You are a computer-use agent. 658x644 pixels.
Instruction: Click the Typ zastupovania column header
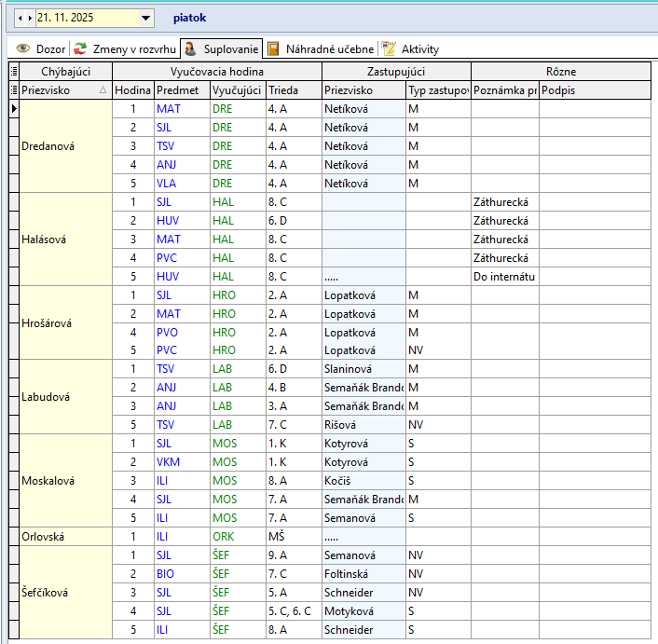437,90
